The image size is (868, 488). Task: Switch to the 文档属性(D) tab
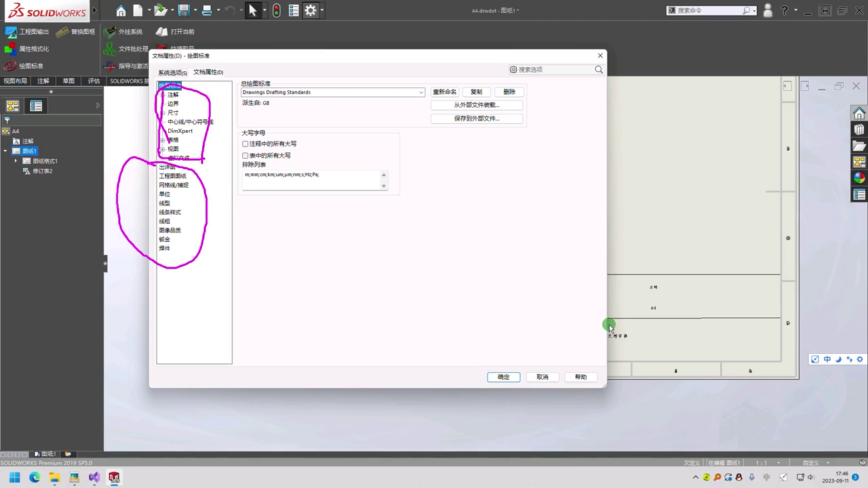tap(208, 72)
